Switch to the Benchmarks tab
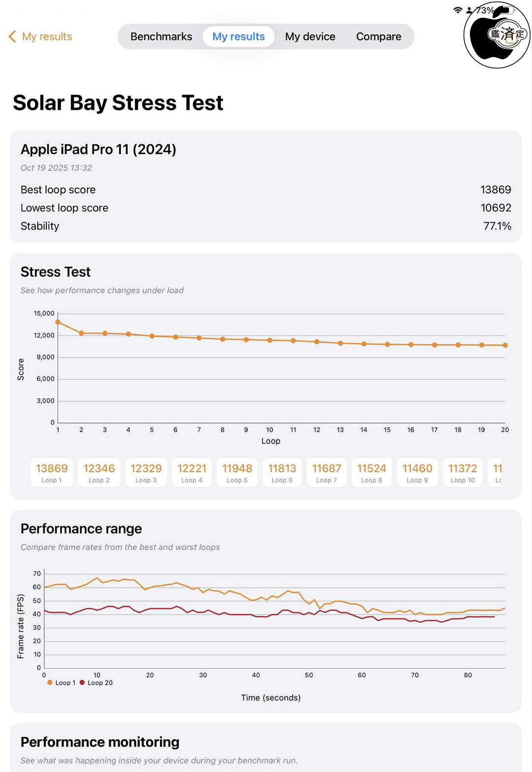532x772 pixels. click(161, 36)
